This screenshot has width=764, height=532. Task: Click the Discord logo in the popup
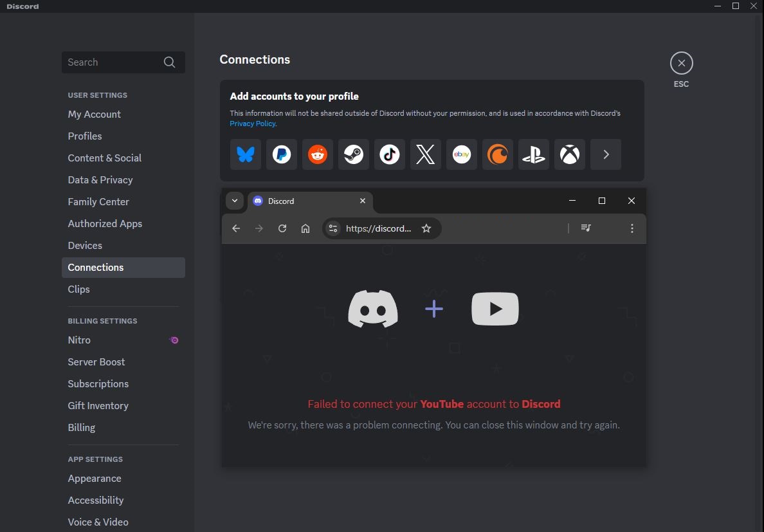coord(373,309)
